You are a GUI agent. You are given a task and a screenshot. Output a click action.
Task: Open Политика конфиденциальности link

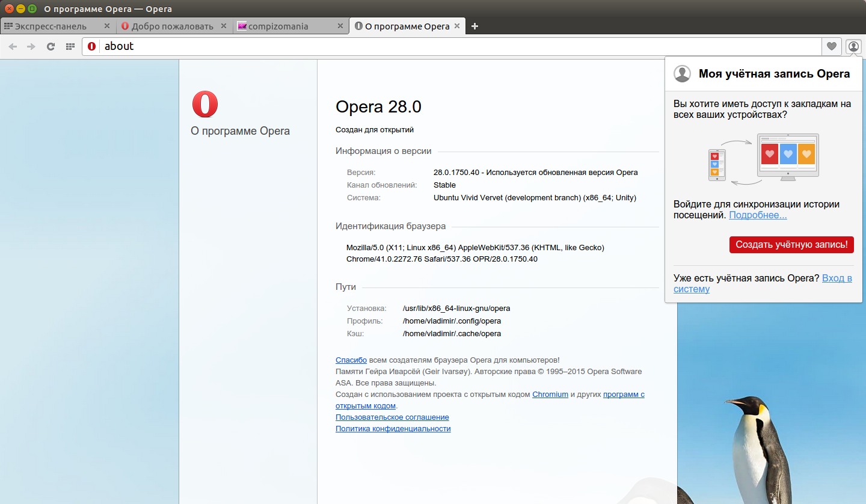(393, 428)
